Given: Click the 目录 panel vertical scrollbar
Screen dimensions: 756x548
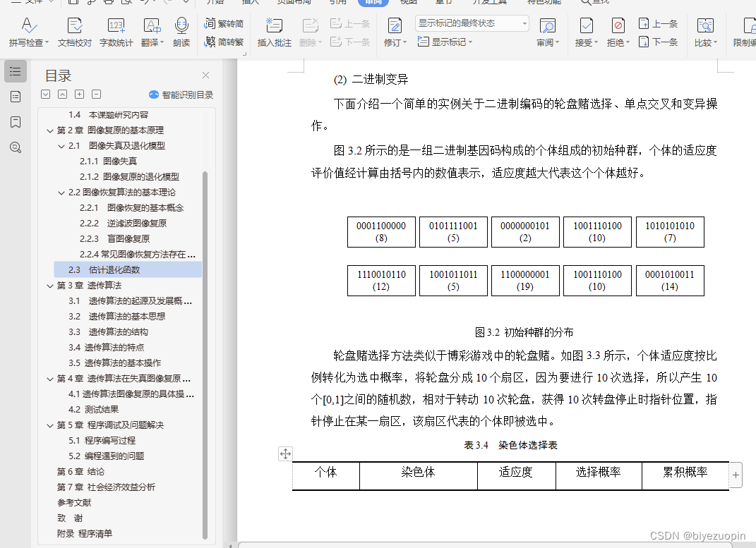Looking at the screenshot, I should point(205,355).
